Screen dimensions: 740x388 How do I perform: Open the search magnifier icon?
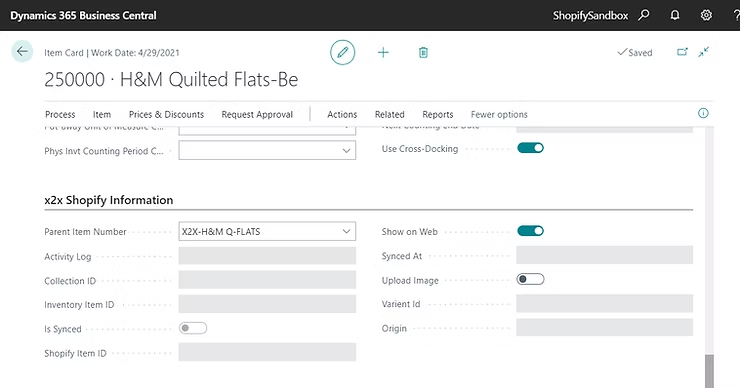point(644,15)
